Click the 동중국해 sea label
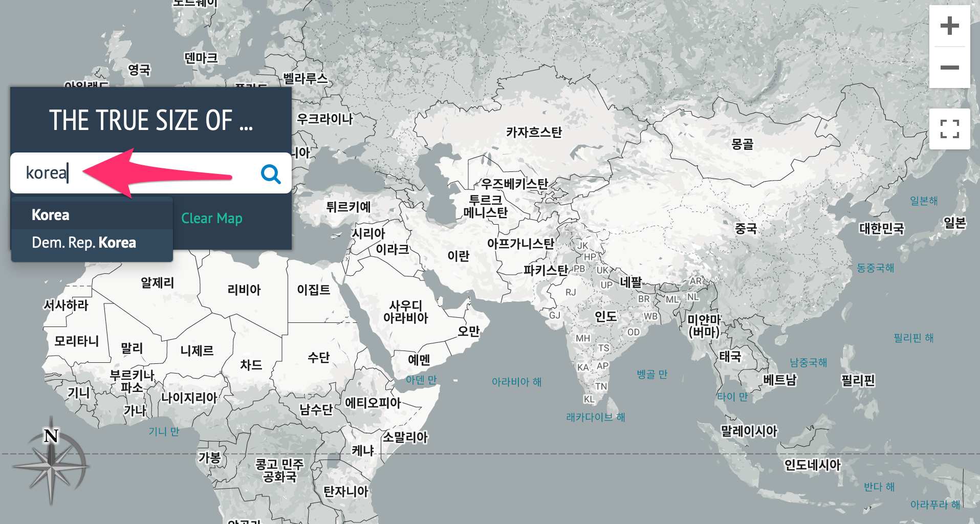The image size is (980, 524). 876,268
